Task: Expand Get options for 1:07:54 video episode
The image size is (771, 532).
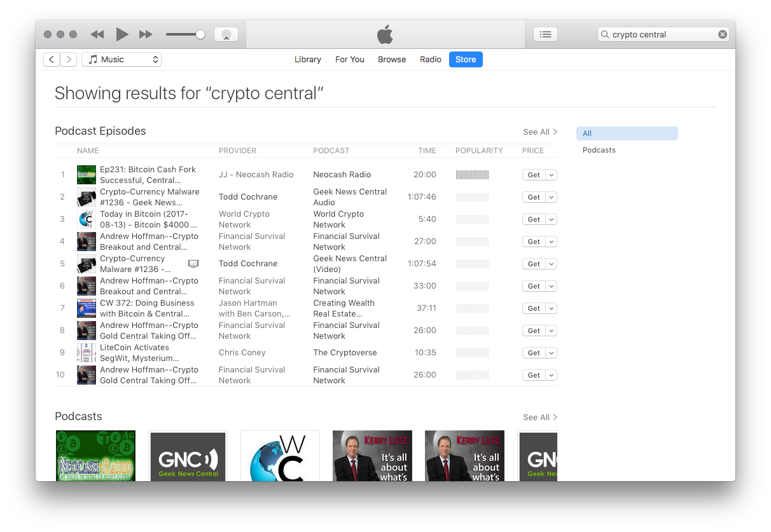Action: click(x=552, y=264)
